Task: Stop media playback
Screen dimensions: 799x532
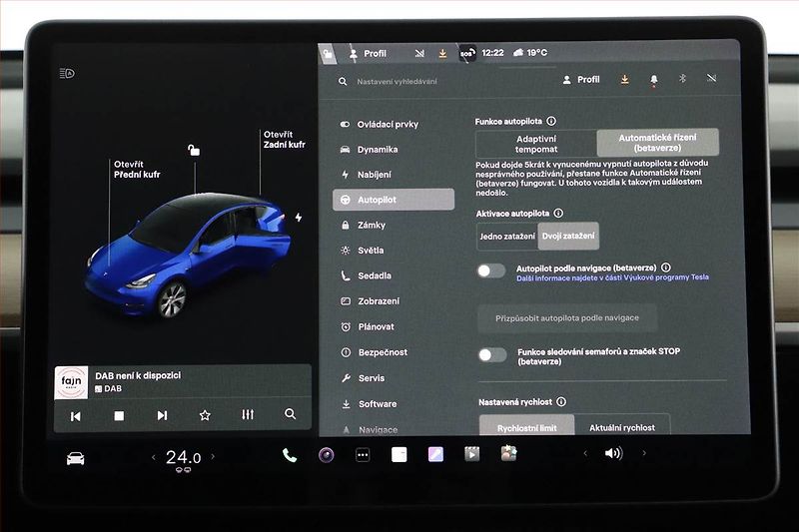Action: (119, 416)
